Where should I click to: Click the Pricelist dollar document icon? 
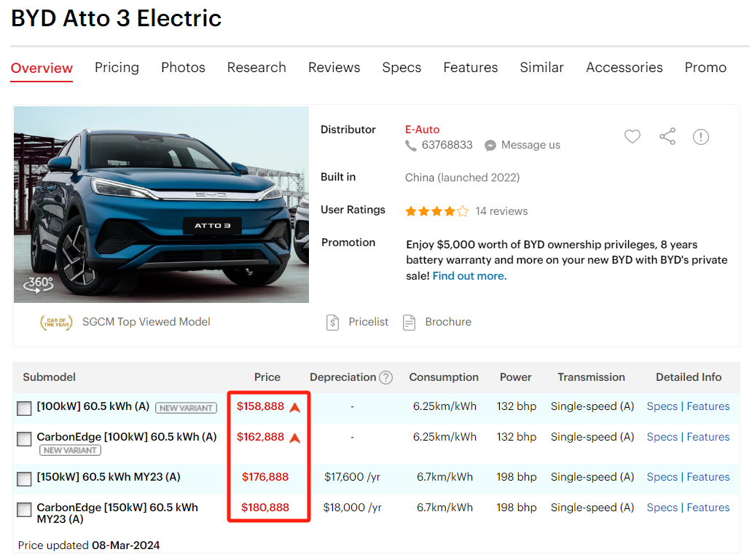tap(333, 322)
